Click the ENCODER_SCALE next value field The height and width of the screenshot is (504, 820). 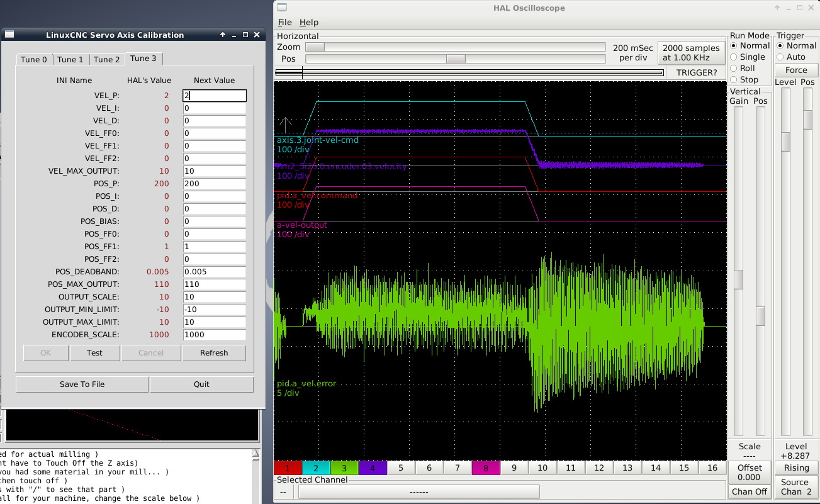pos(215,335)
